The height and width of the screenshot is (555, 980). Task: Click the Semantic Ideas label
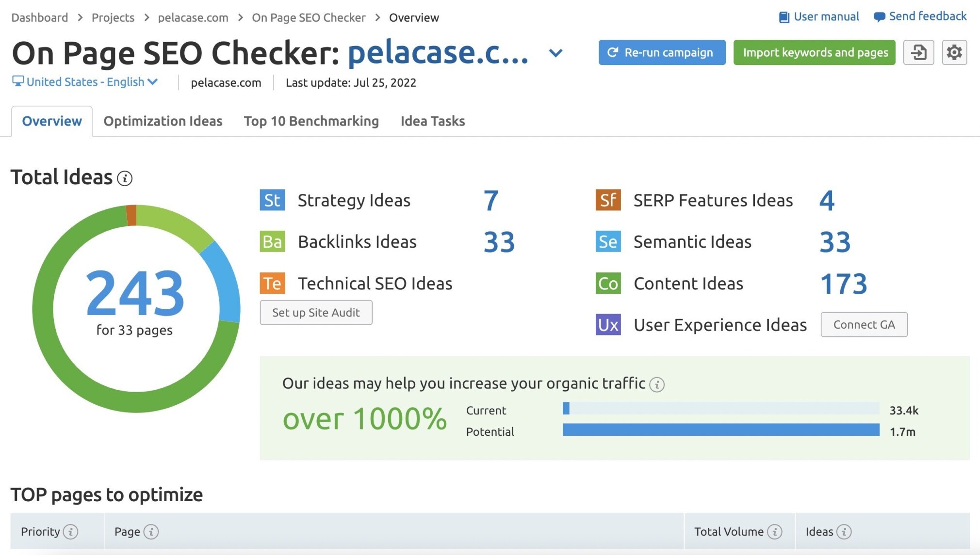[x=692, y=241]
